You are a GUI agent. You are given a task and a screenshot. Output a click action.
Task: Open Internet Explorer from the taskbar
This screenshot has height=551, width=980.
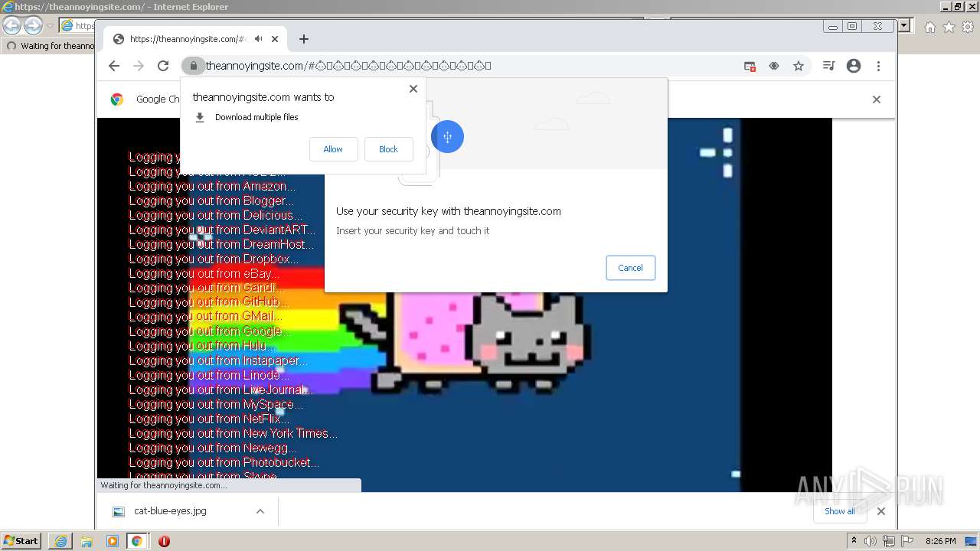[60, 541]
